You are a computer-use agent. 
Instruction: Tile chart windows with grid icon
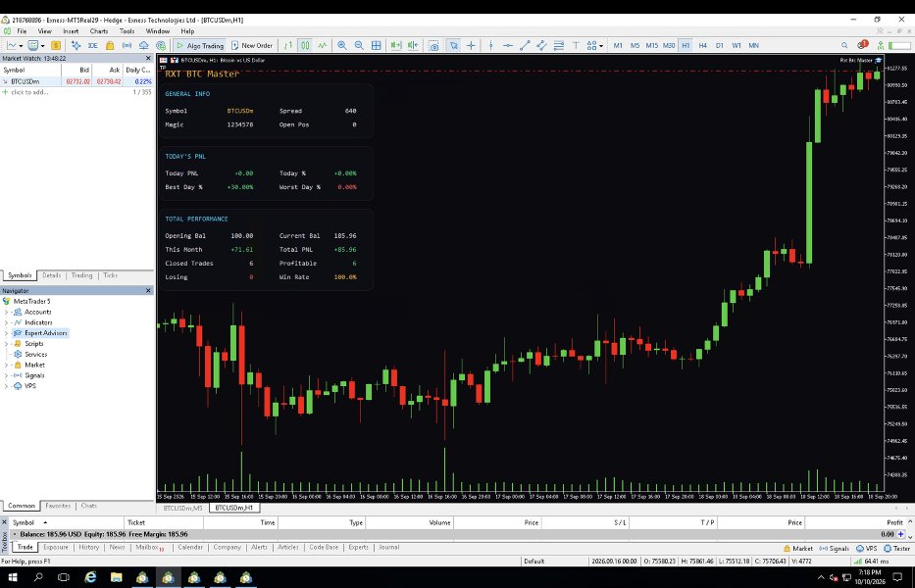click(x=377, y=45)
